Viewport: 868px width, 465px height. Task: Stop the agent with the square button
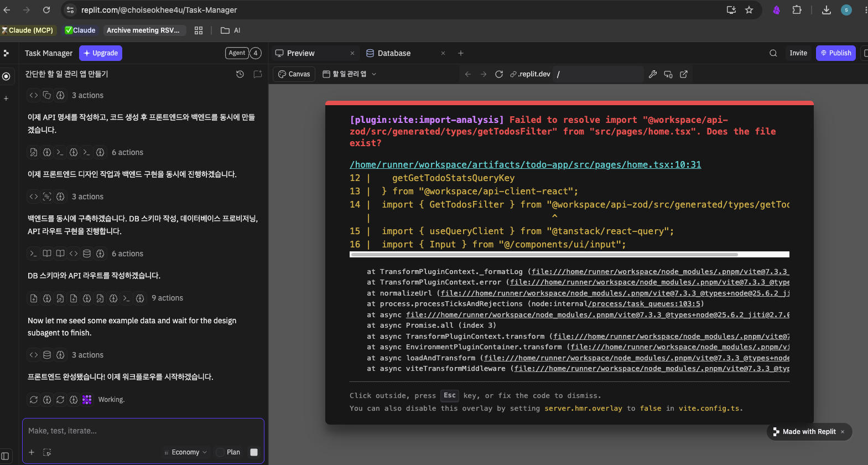[254, 452]
